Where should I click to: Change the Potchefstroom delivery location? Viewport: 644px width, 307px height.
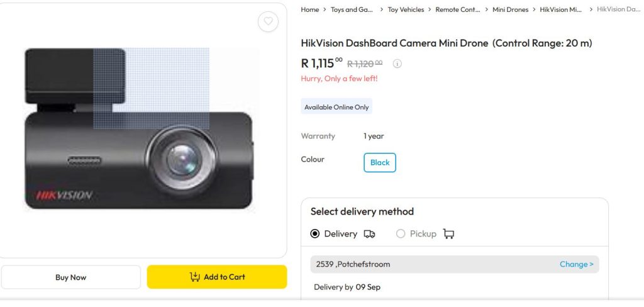[576, 264]
